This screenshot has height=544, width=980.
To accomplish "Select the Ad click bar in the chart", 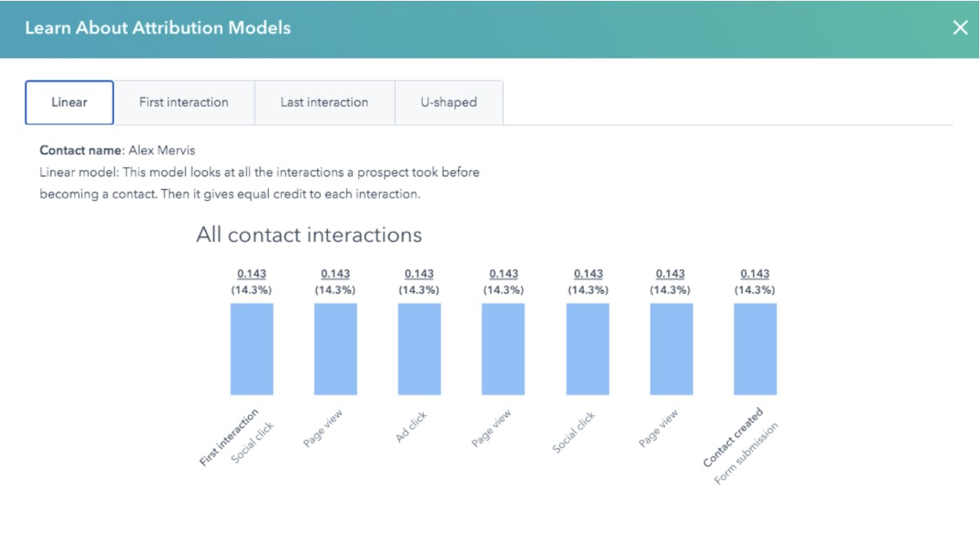I will pos(419,349).
